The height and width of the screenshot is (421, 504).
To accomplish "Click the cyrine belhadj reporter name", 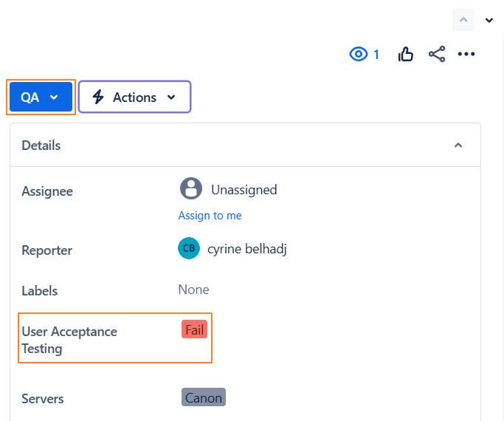I will (246, 249).
